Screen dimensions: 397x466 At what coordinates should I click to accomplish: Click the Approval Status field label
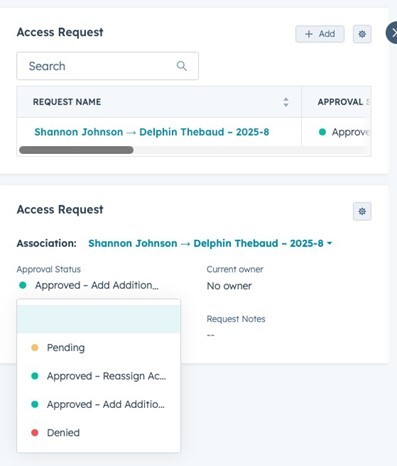(x=49, y=269)
